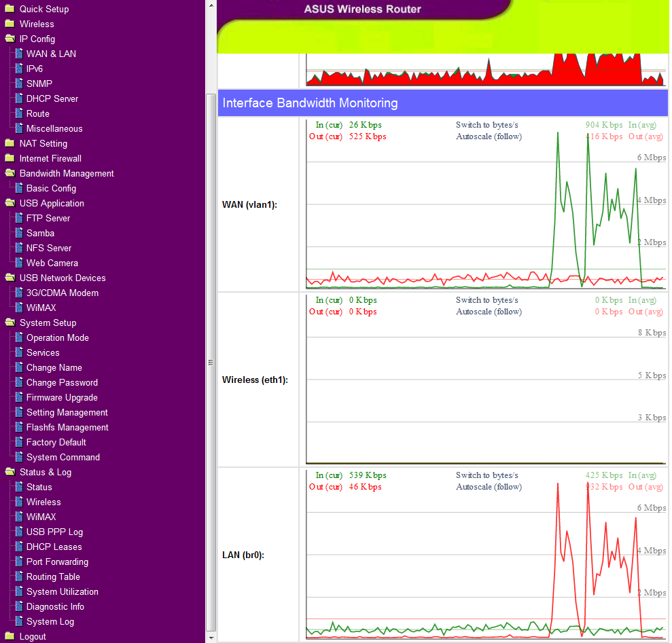This screenshot has width=672, height=643.
Task: Click the page icon next to Firmware Upgrade
Action: click(20, 397)
